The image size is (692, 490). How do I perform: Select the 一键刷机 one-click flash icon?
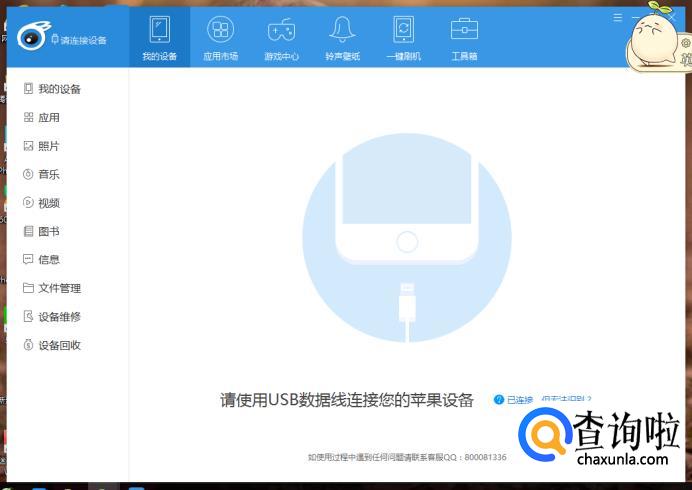(x=403, y=37)
